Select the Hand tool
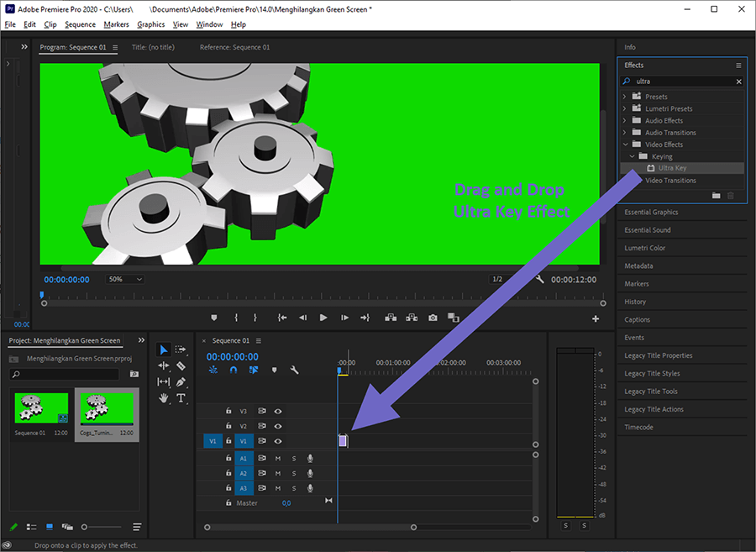This screenshot has height=552, width=756. [x=164, y=398]
